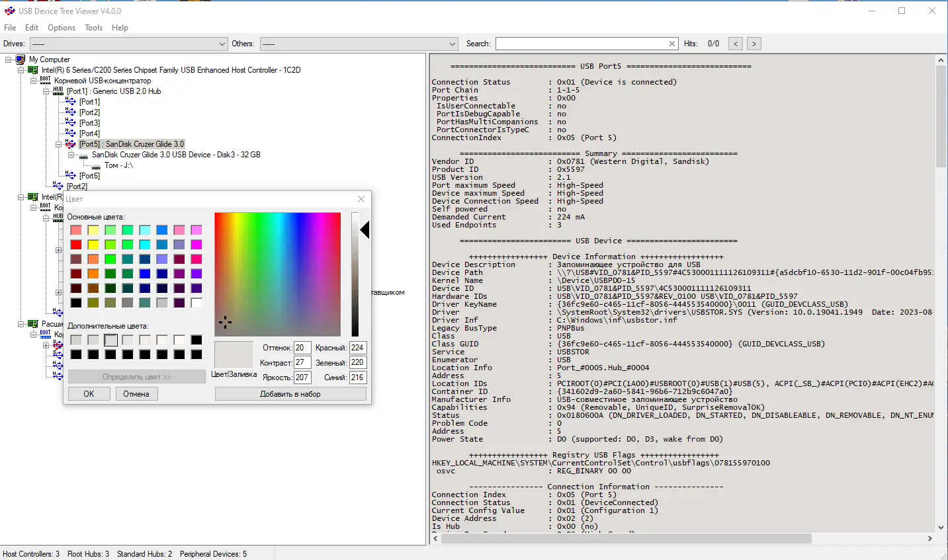Go to the previous search hit
The image size is (948, 560).
pos(736,44)
